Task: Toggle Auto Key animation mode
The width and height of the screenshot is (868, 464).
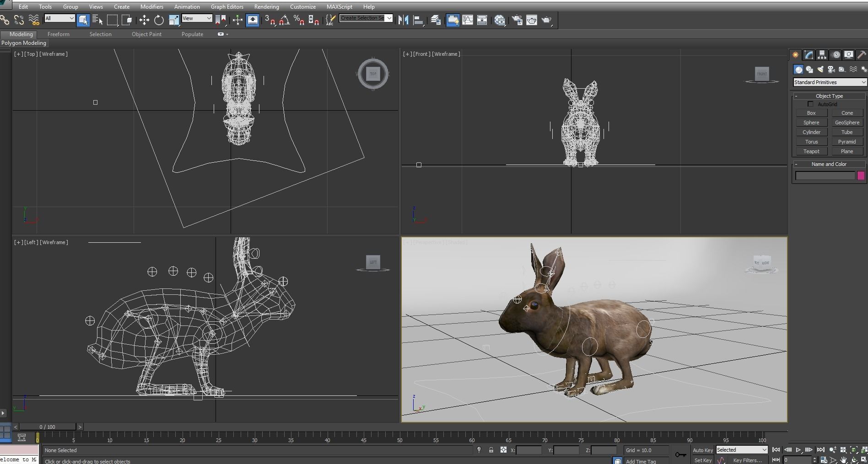Action: [703, 450]
